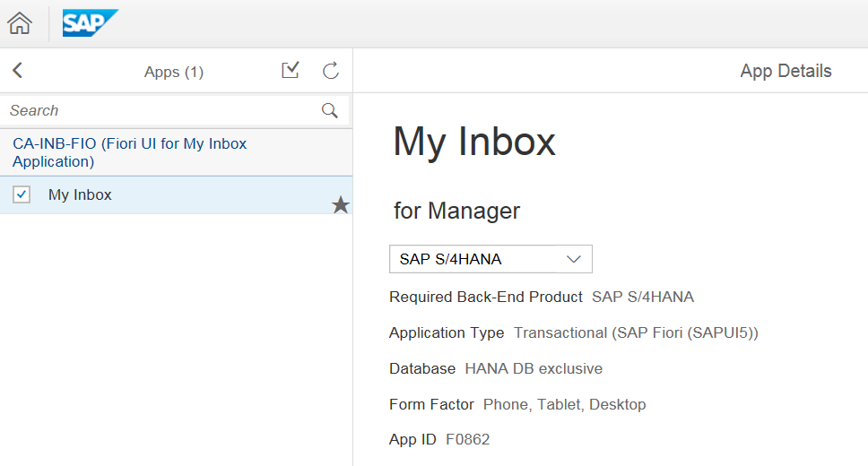Click the App Details heading
This screenshot has width=868, height=466.
click(x=786, y=71)
